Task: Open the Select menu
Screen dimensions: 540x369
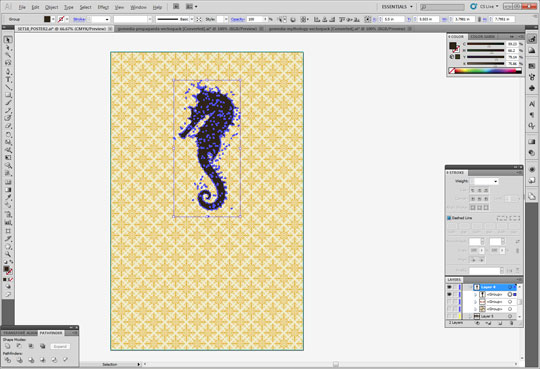Action: tap(85, 7)
